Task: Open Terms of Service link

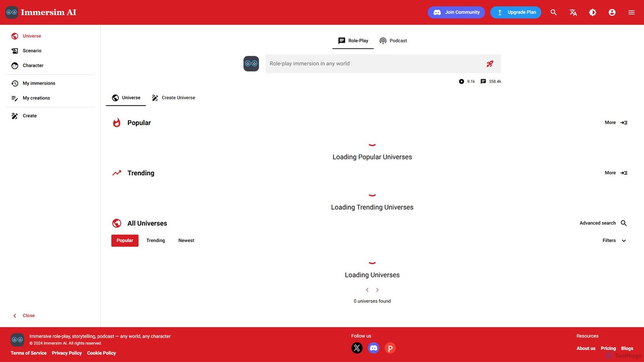Action: [29, 353]
